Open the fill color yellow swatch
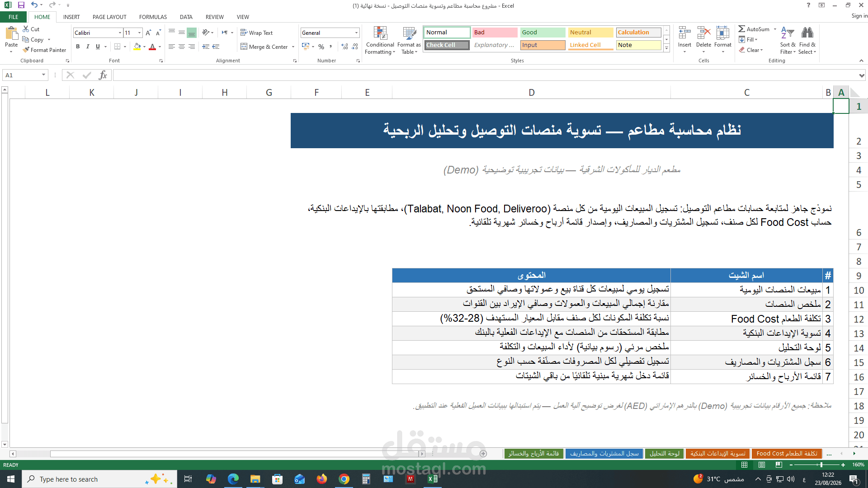868x488 pixels. click(x=137, y=47)
